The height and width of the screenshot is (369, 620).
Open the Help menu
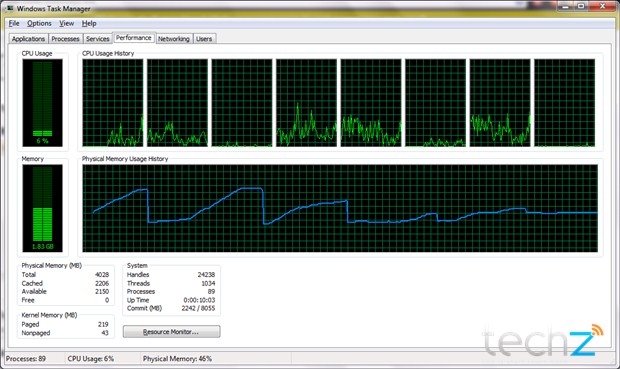[x=89, y=23]
